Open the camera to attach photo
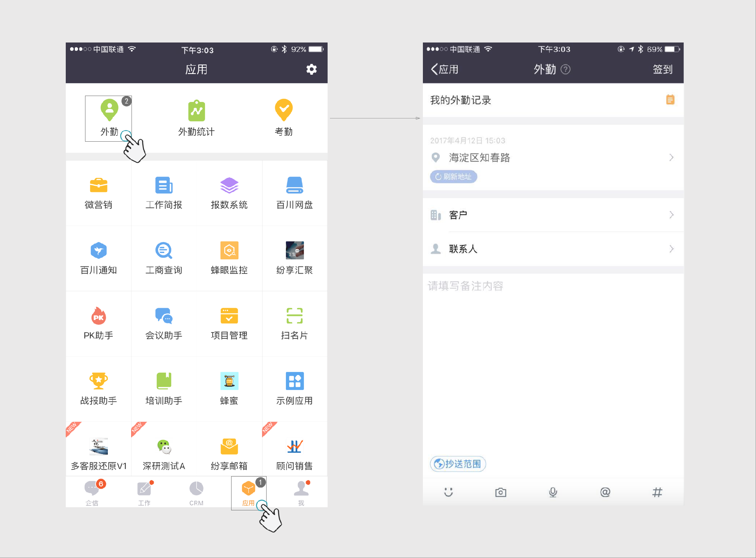Screen dimensions: 756x558 coord(500,492)
